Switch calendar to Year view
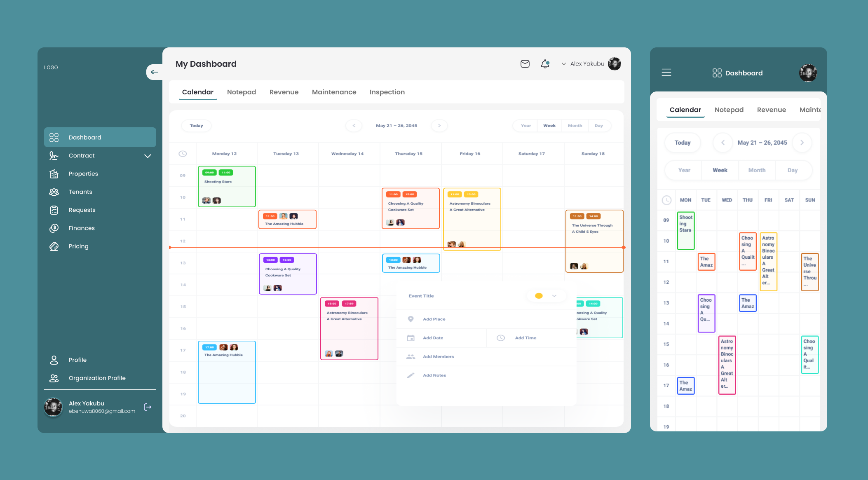Screen dimensions: 868x480 [525, 125]
